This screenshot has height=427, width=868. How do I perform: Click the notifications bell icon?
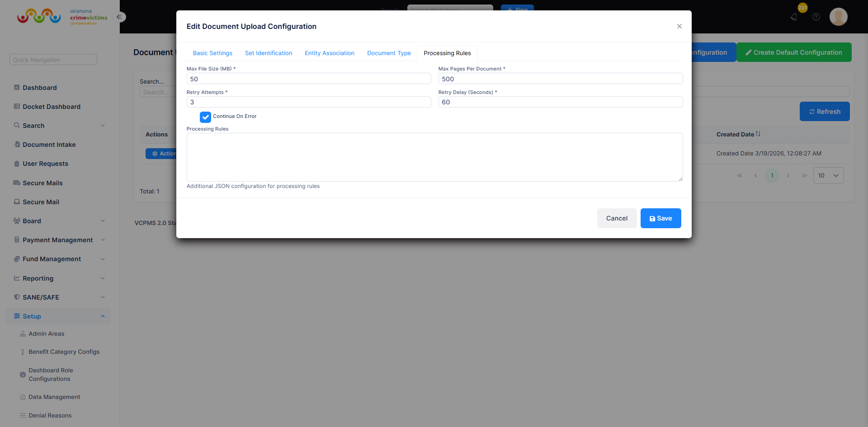pos(794,17)
